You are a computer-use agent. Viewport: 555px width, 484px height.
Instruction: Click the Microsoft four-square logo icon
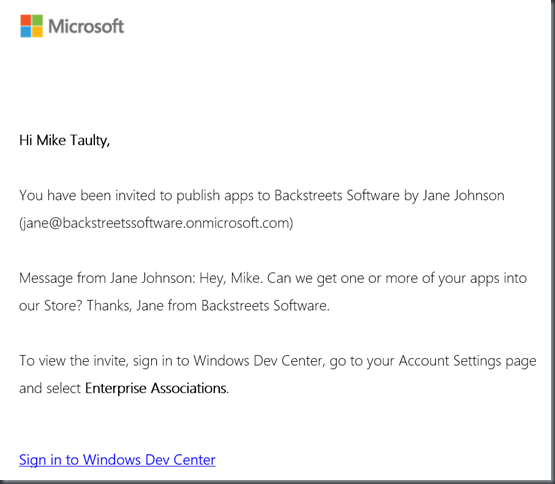[32, 26]
